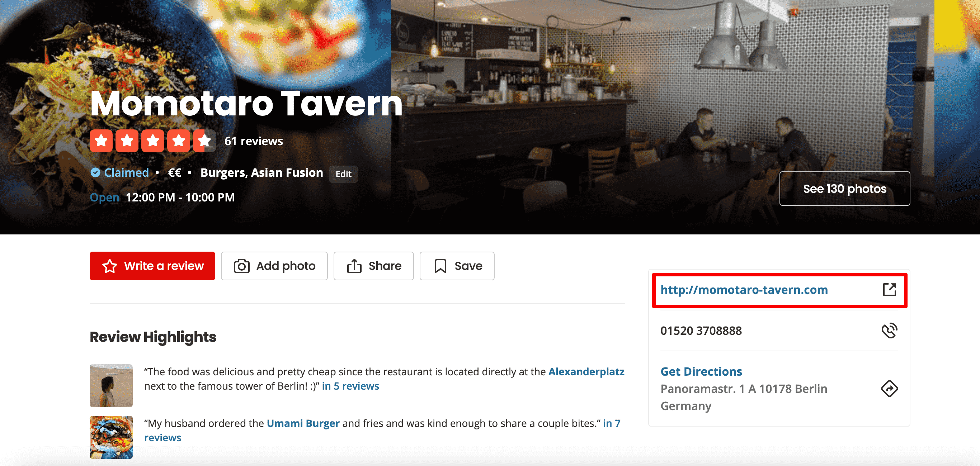This screenshot has width=980, height=466.
Task: Click the reviewer thumbnail beside Alexanderplatz review
Action: [111, 386]
